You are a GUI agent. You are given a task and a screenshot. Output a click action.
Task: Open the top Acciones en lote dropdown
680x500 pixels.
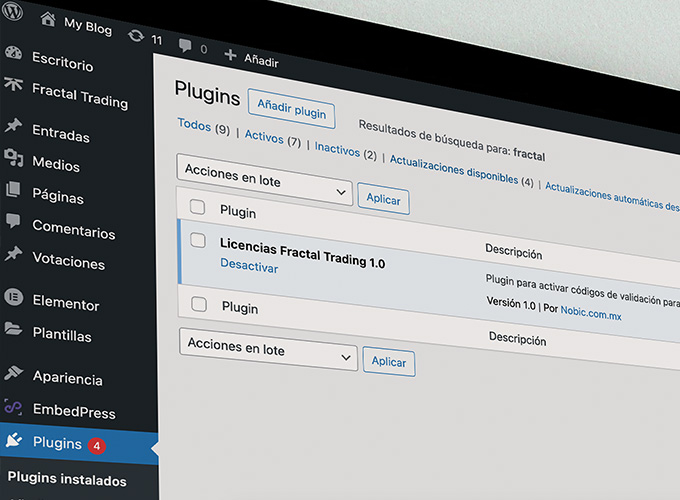point(265,180)
